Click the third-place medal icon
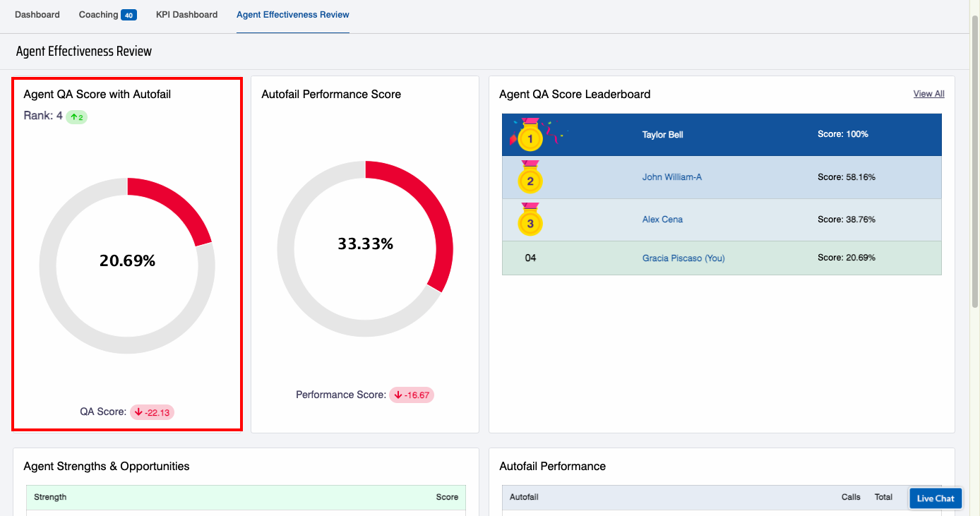The image size is (980, 516). coord(530,222)
